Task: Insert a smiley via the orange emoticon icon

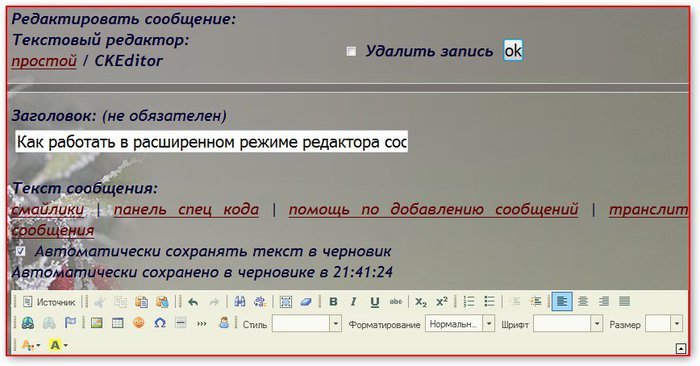Action: tap(139, 323)
